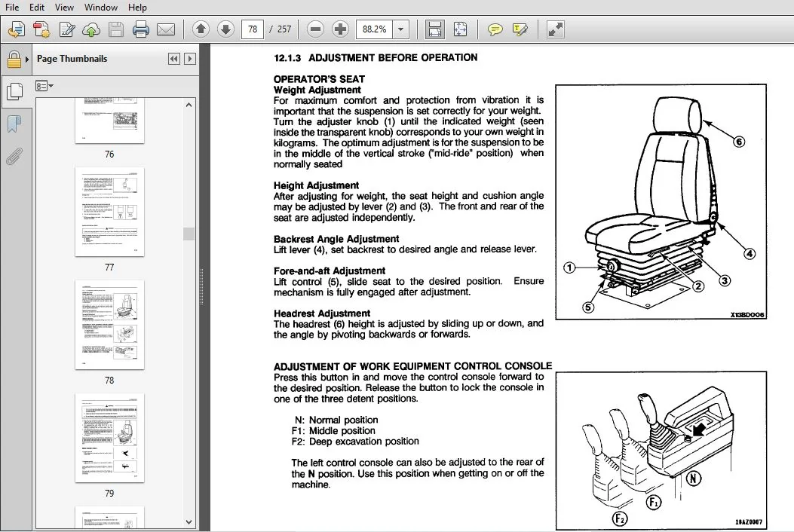Select page 76 thumbnail
794x532 pixels.
pos(109,121)
